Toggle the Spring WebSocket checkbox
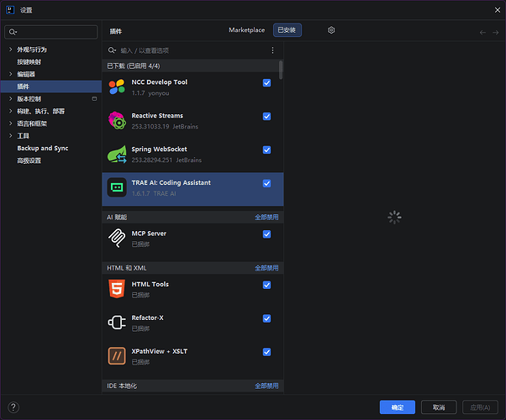Viewport: 506px width, 420px height. point(266,150)
